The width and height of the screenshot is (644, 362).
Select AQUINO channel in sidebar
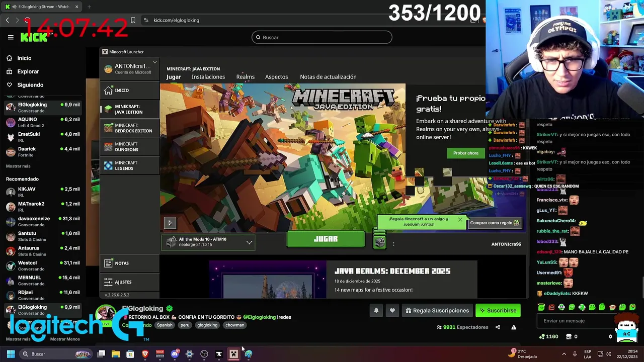point(43,122)
